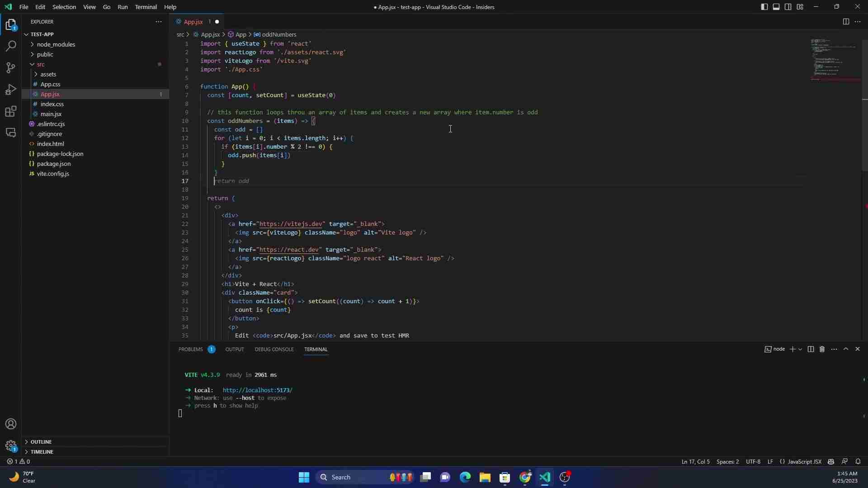Split the terminal panel
The height and width of the screenshot is (488, 868).
pos(811,349)
